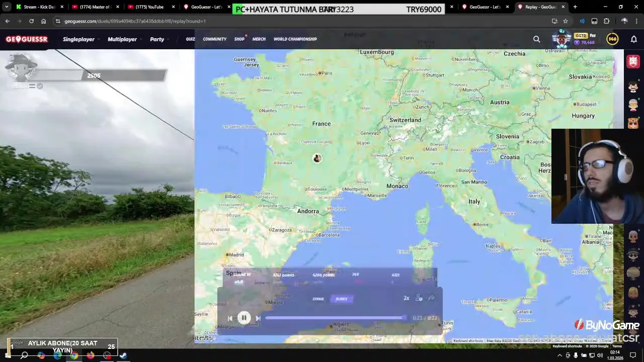The height and width of the screenshot is (362, 644).
Task: Switch to (1774) Master of tab
Action: click(95, 7)
